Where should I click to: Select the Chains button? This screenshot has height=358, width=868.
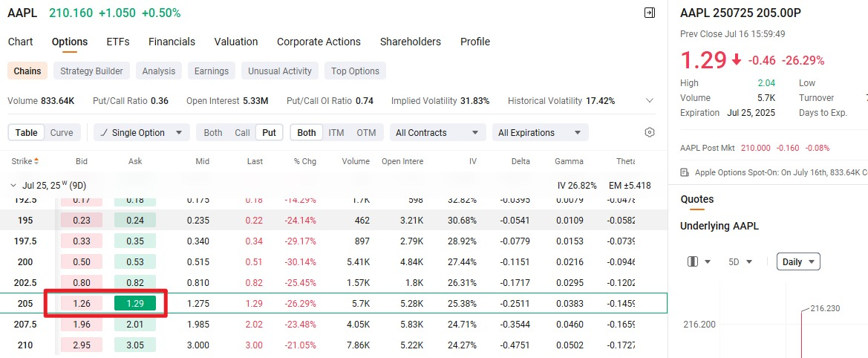click(x=27, y=71)
